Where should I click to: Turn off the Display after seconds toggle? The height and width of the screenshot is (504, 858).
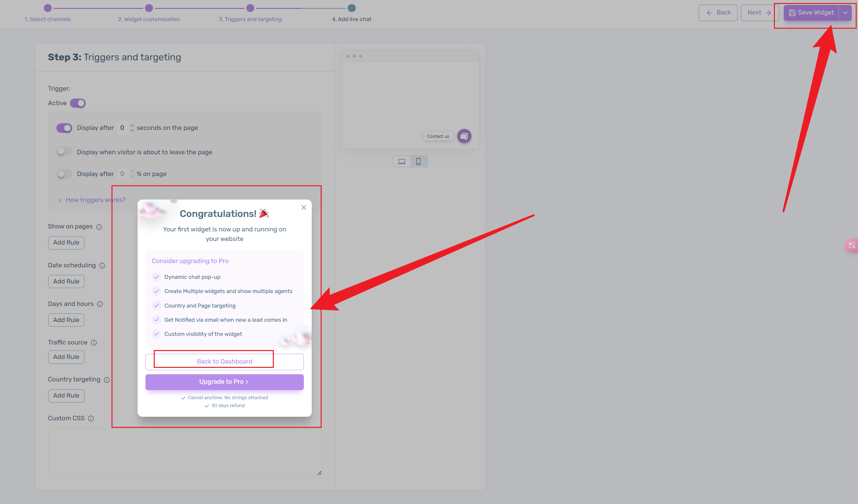[x=64, y=128]
